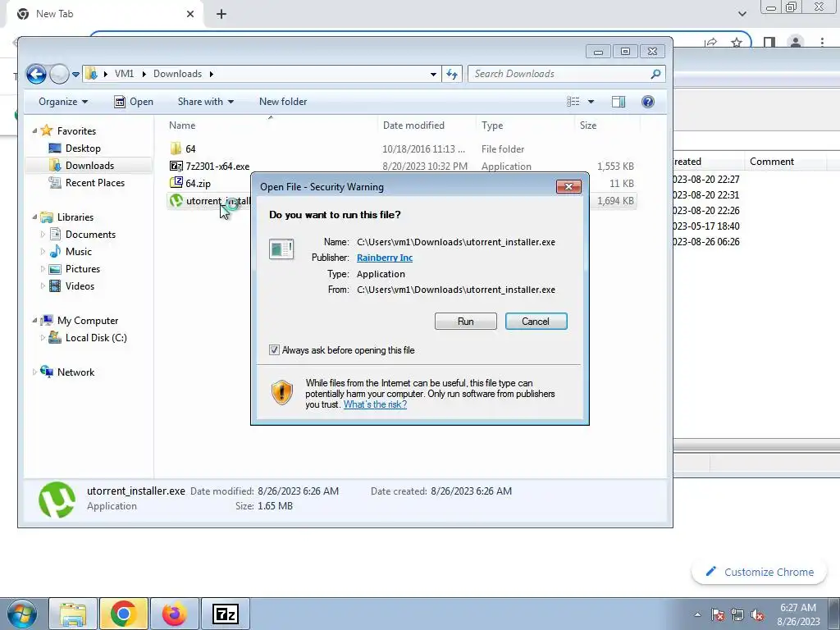This screenshot has width=840, height=630.
Task: Uncheck Always ask before opening this file
Action: click(274, 349)
